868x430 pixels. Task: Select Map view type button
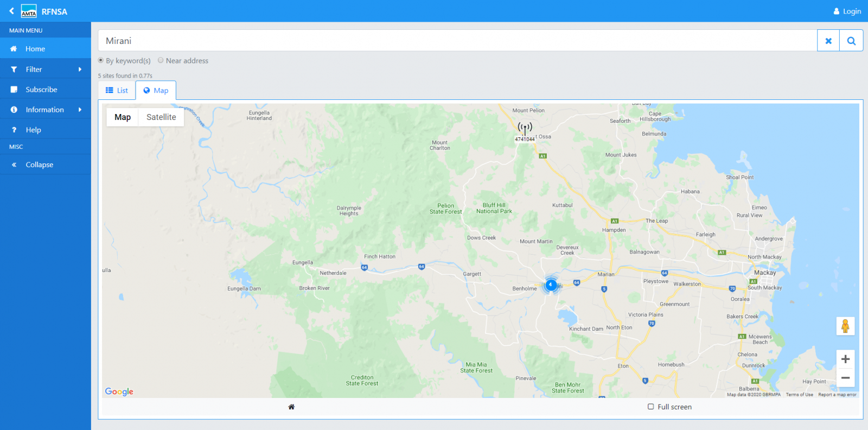[123, 117]
